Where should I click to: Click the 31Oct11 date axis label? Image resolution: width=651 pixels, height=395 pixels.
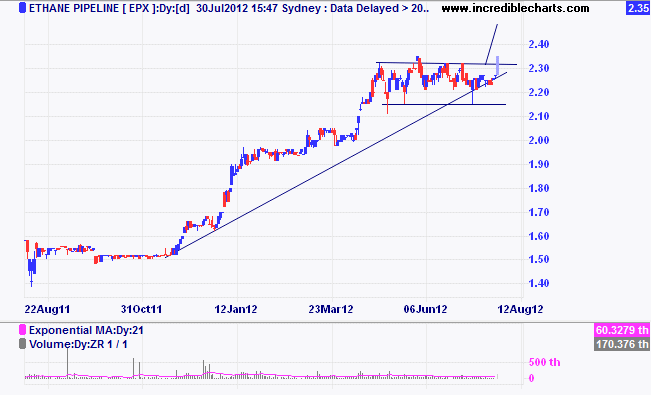coord(142,309)
